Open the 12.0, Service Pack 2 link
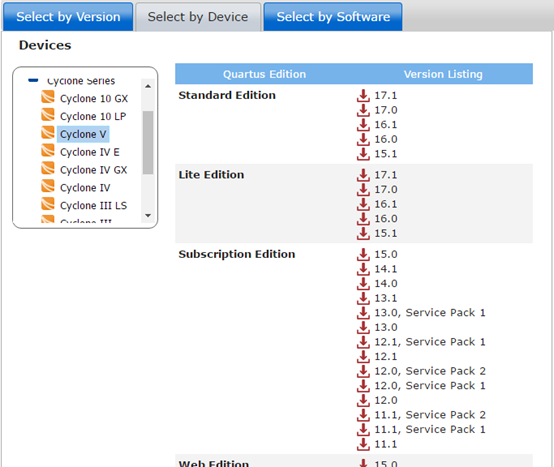Image resolution: width=554 pixels, height=467 pixels. coord(430,371)
